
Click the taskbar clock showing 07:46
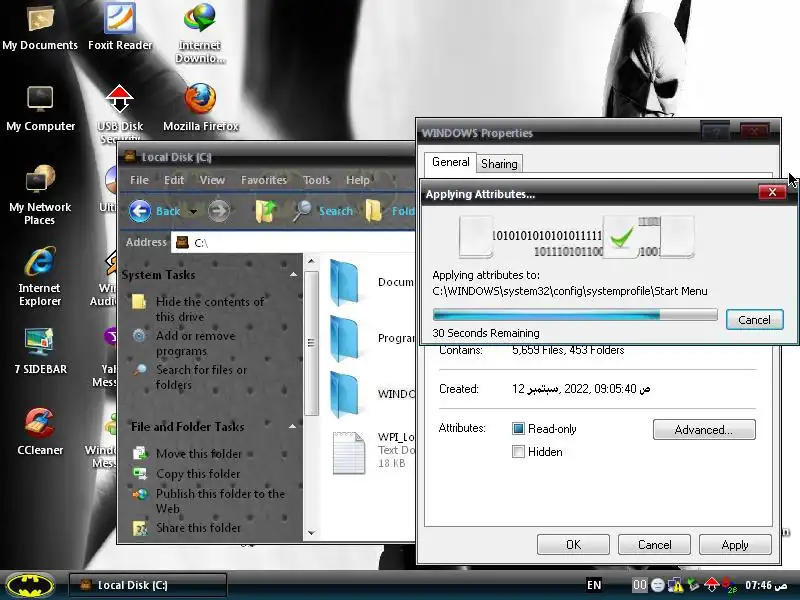coord(765,585)
